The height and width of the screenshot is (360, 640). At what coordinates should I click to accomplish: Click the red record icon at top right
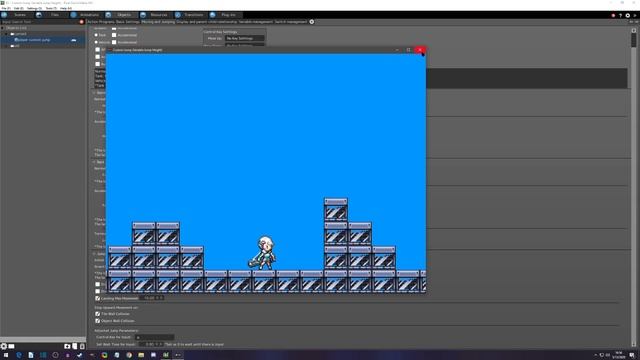pyautogui.click(x=613, y=15)
